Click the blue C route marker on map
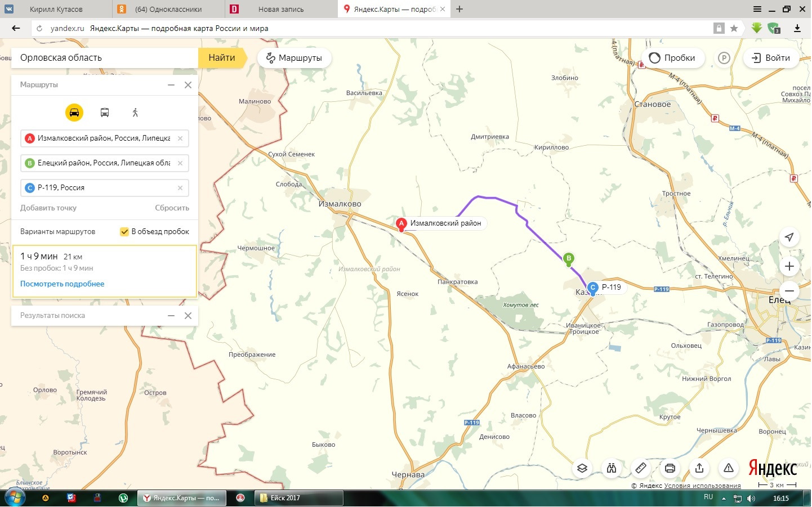 click(x=592, y=288)
